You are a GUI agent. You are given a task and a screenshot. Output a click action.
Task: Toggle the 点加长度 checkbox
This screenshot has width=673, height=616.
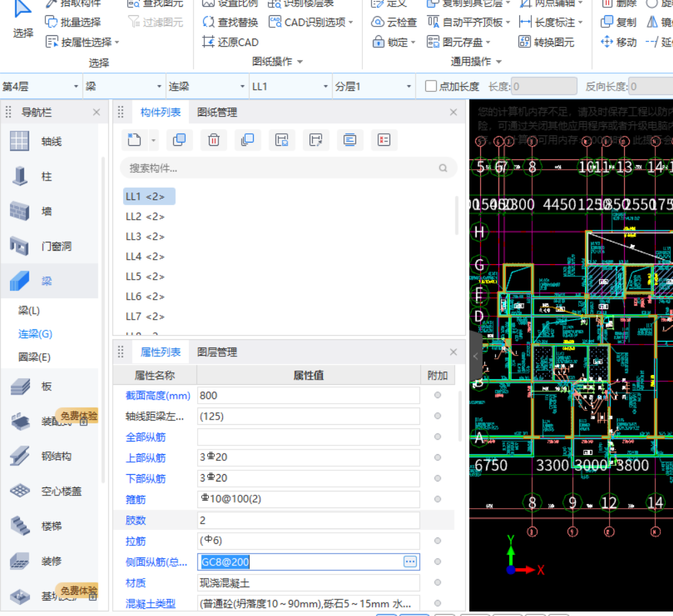click(431, 87)
